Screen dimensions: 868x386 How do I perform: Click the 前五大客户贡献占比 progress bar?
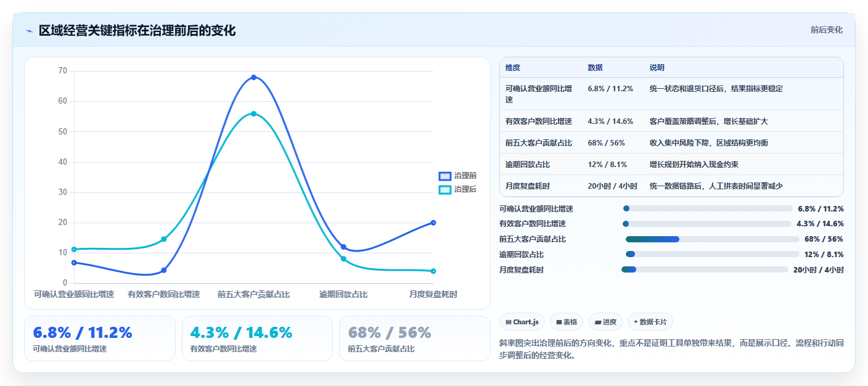click(712, 239)
